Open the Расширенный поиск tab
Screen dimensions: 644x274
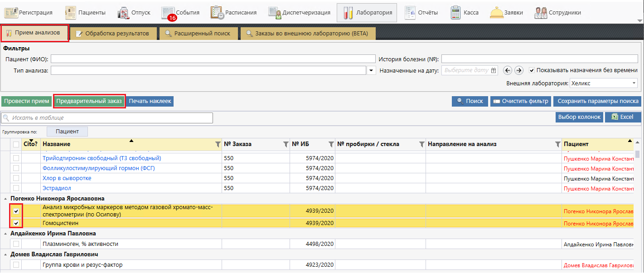pyautogui.click(x=198, y=34)
